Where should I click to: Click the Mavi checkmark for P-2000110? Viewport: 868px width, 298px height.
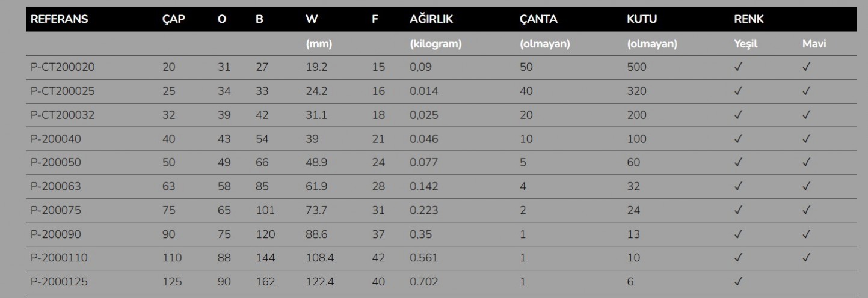(x=806, y=258)
